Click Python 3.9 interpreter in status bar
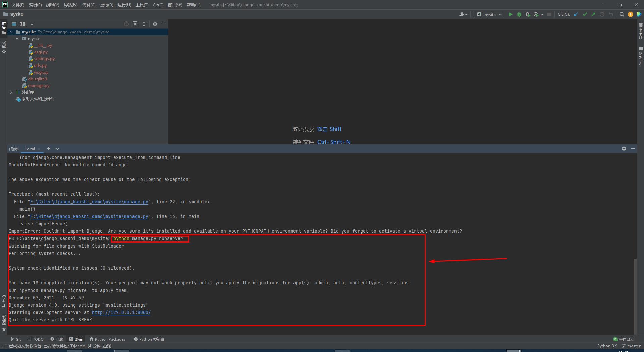644x352 pixels. pos(607,346)
